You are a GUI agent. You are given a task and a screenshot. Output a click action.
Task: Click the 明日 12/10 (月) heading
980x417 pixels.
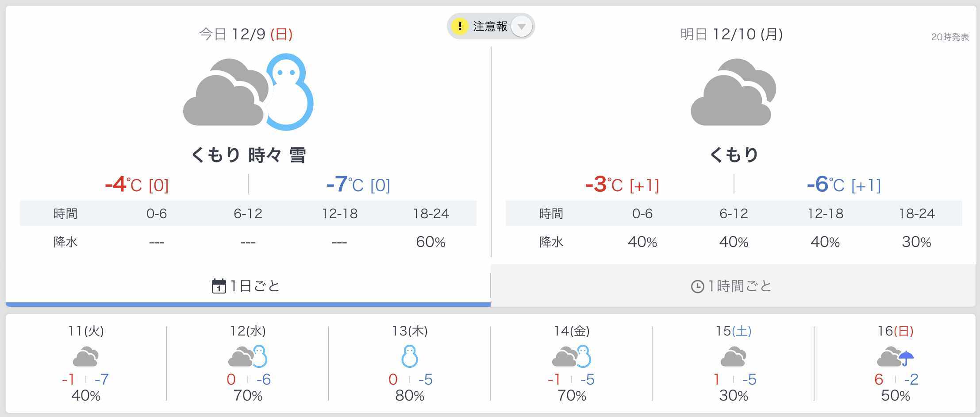pos(732,34)
